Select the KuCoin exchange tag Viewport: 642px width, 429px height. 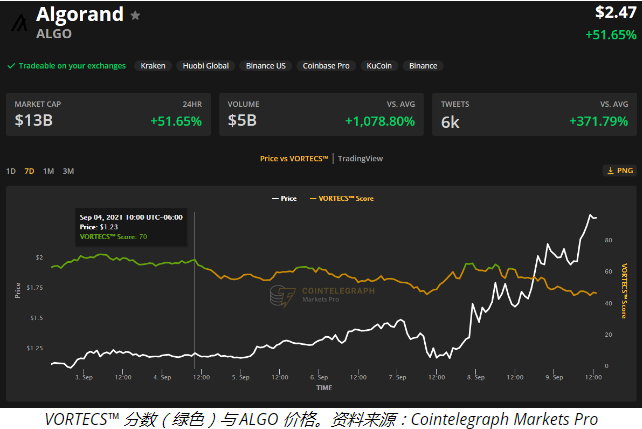point(379,66)
